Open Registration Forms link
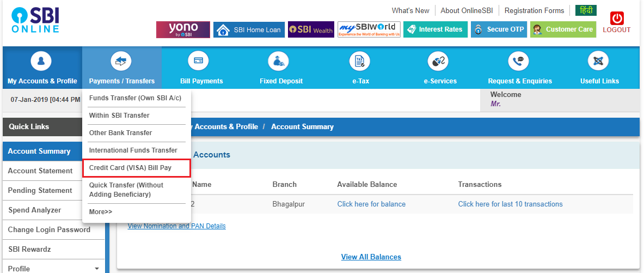 (535, 11)
